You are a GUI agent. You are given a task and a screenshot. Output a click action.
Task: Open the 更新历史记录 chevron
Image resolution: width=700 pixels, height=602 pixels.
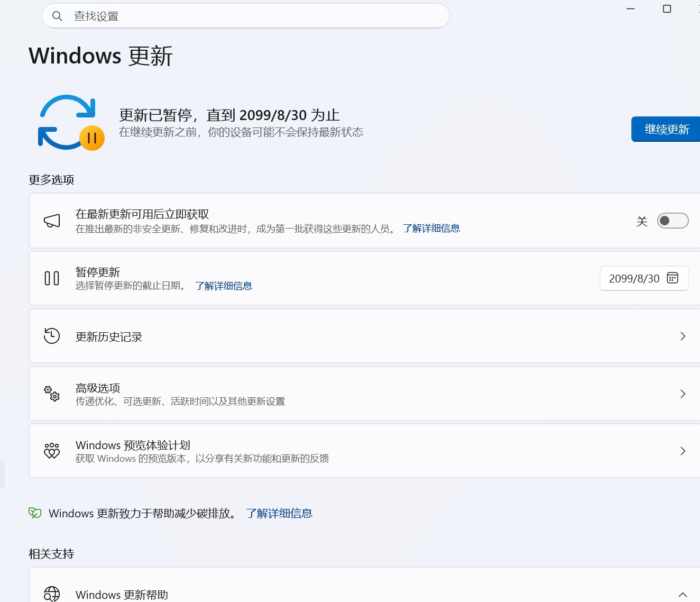683,336
